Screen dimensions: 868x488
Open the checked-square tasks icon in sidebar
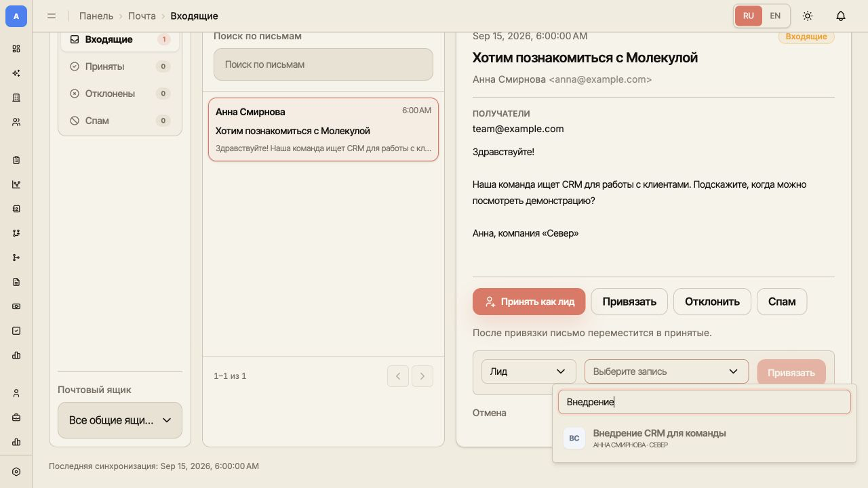click(16, 331)
